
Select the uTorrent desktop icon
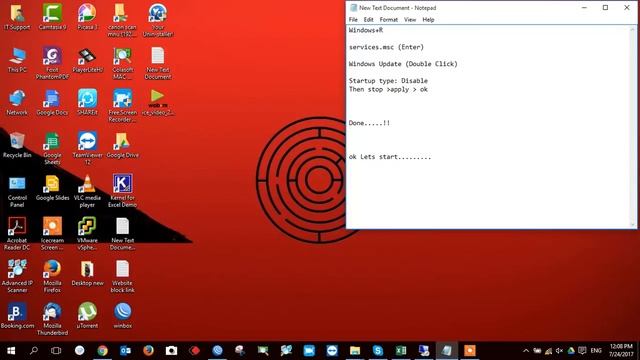pyautogui.click(x=87, y=316)
